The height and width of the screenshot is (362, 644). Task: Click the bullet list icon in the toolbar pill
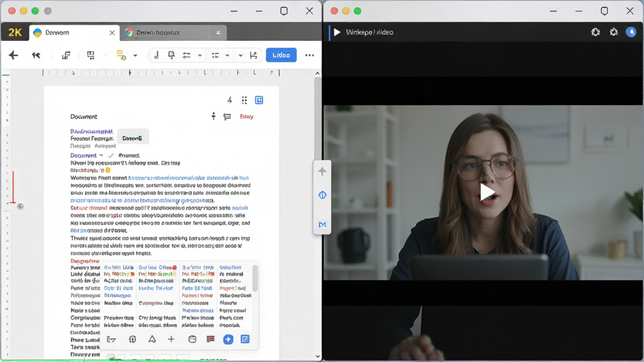pos(215,55)
